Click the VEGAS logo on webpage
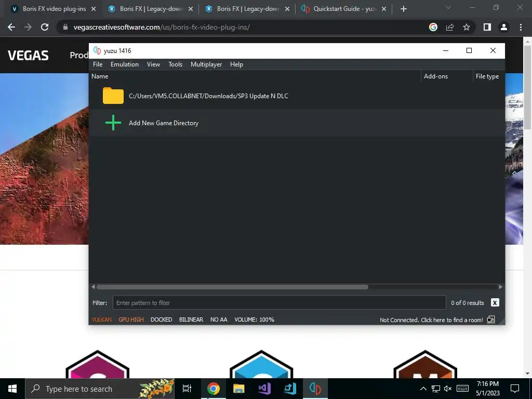The height and width of the screenshot is (399, 532). (x=28, y=55)
